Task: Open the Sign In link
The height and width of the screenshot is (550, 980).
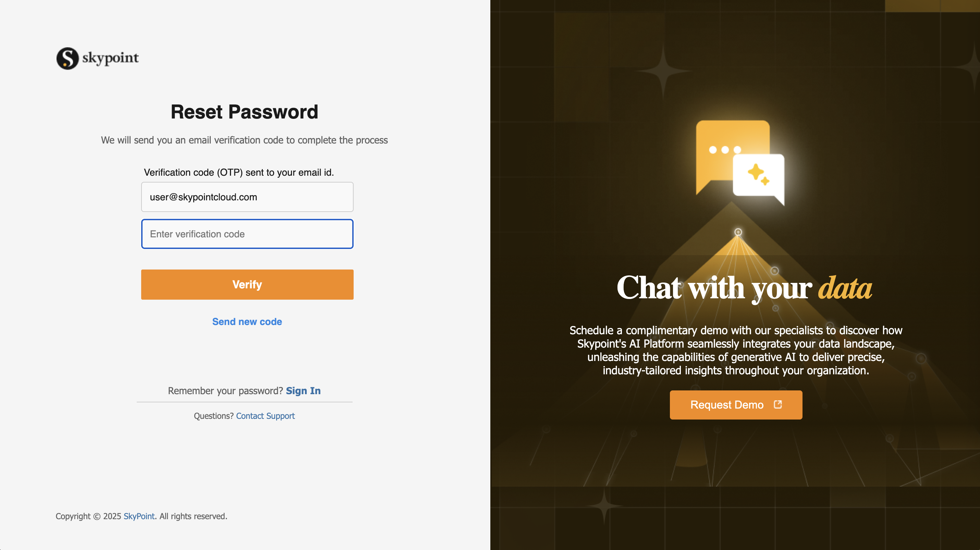Action: [x=303, y=391]
